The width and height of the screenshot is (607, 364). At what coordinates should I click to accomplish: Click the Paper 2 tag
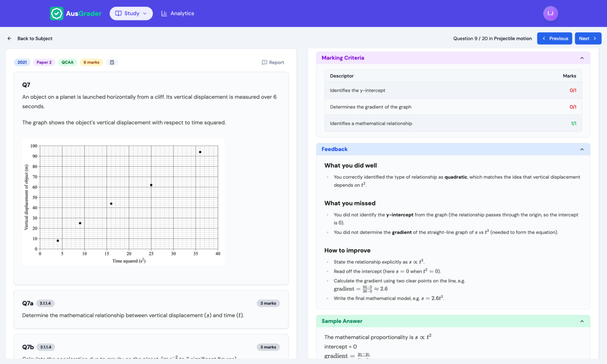tap(44, 62)
